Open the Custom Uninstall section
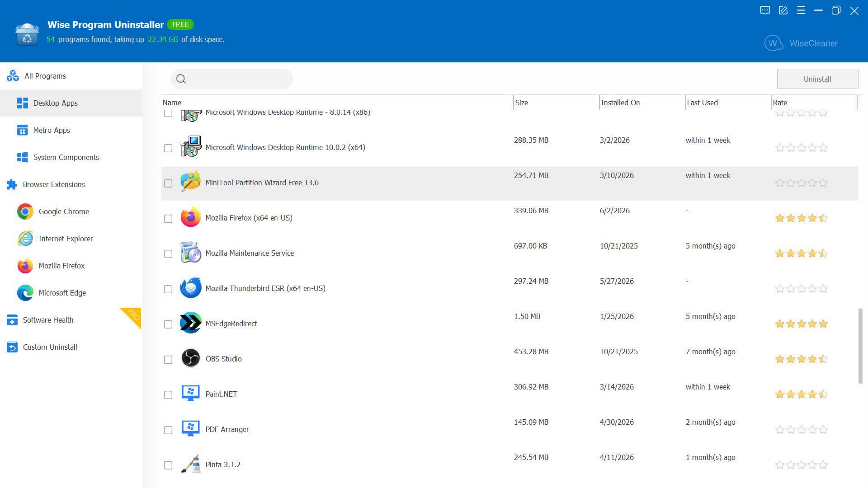The image size is (868, 488). (x=71, y=347)
